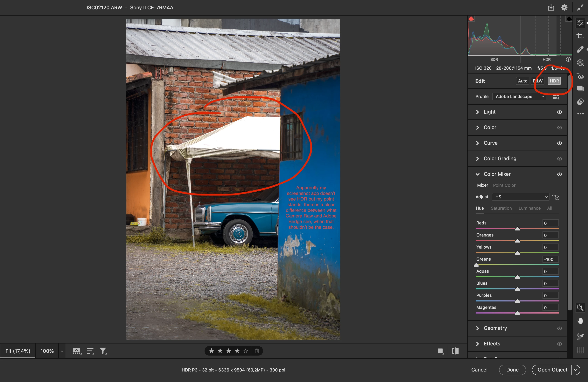Switch to the Saturation tab
Image resolution: width=588 pixels, height=382 pixels.
click(501, 208)
